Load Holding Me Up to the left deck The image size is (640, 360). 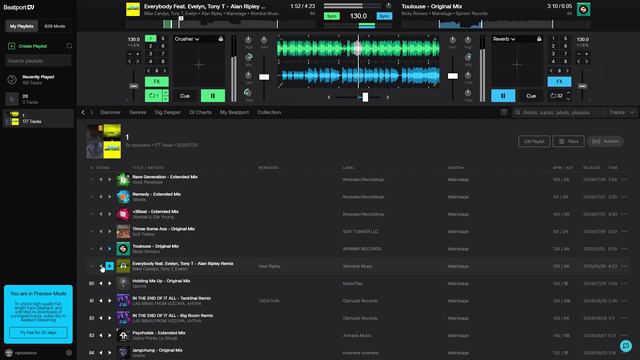[101, 283]
